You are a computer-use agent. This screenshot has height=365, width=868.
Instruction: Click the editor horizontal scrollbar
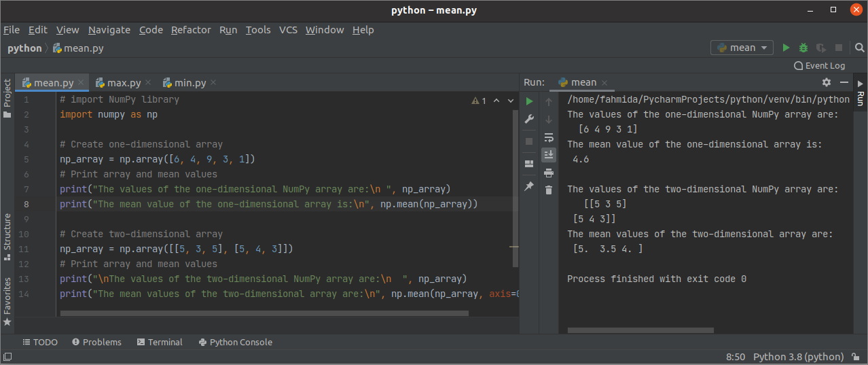click(264, 313)
